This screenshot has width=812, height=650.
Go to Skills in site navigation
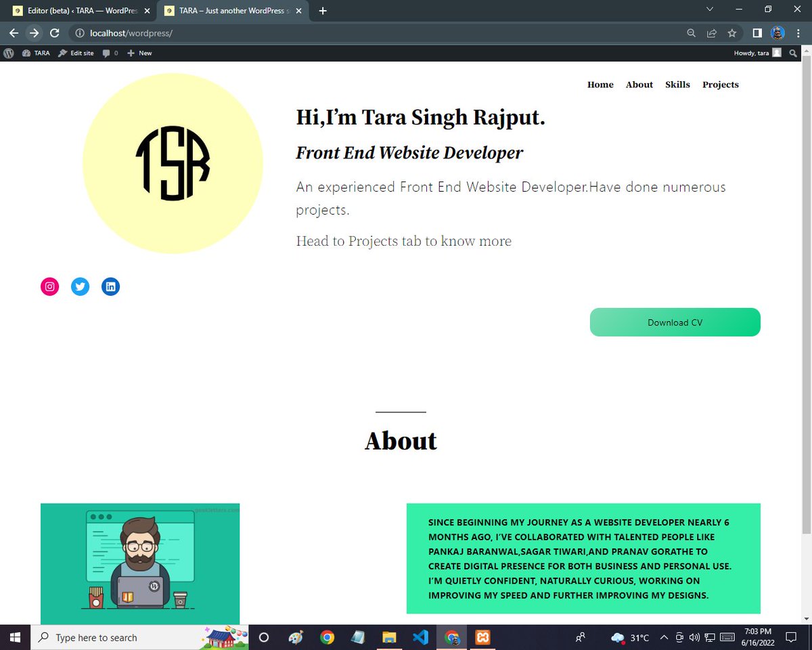pyautogui.click(x=677, y=85)
